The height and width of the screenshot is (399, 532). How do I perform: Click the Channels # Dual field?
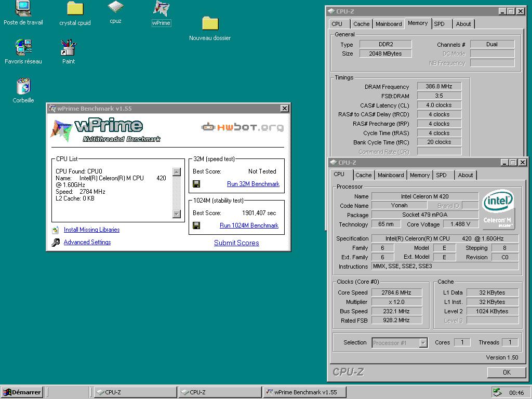[x=492, y=44]
